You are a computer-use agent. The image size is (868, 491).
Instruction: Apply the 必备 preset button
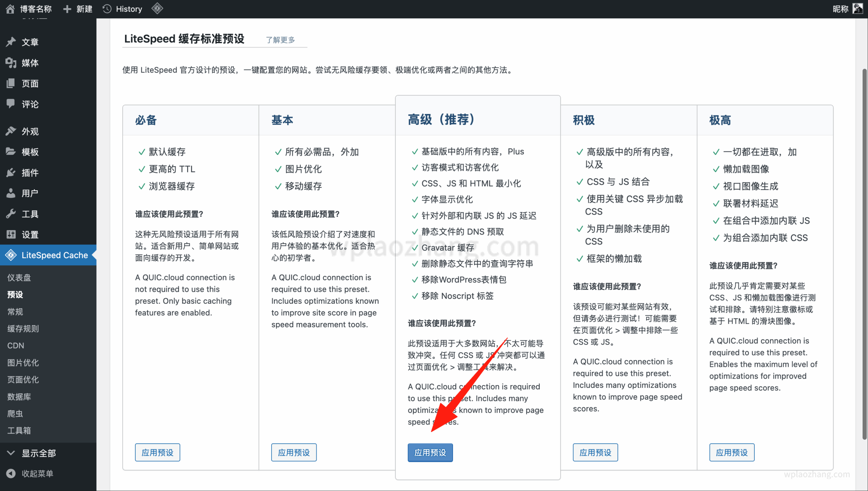click(157, 452)
